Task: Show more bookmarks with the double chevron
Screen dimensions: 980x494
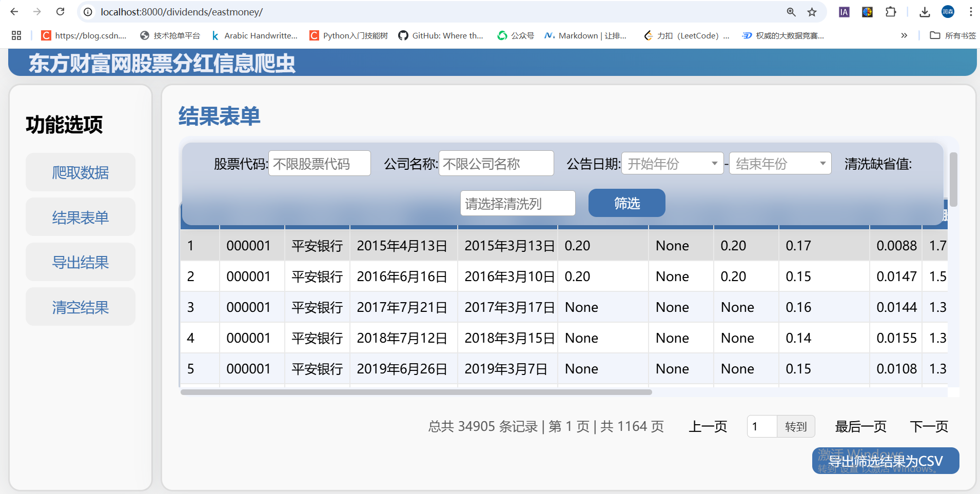Action: point(904,35)
